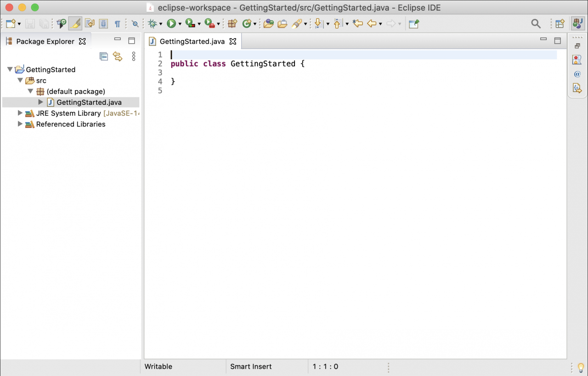
Task: Toggle the Mark Occurrences highlighter
Action: coord(75,23)
